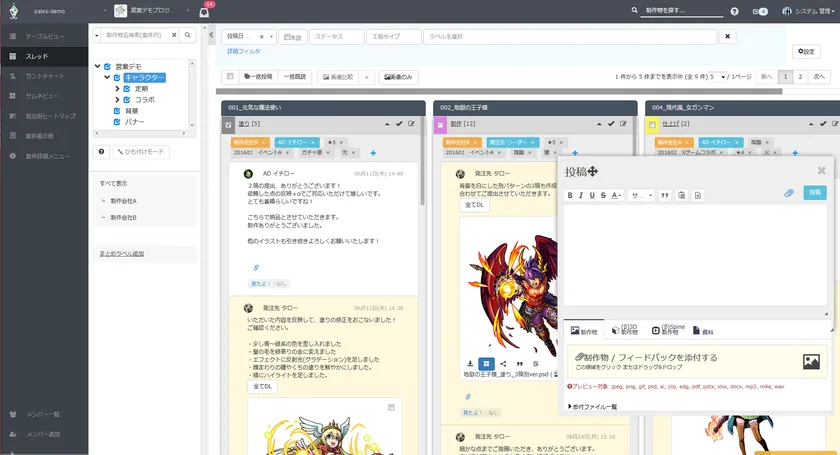Toggle the バナー checkbox in the tree

[117, 121]
